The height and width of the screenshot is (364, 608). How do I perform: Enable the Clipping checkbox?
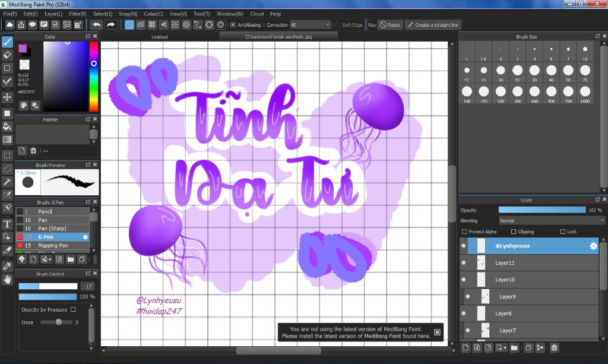click(x=514, y=232)
